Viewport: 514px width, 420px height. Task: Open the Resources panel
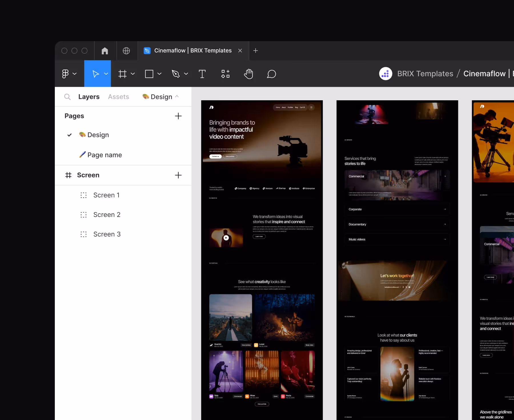(x=225, y=73)
